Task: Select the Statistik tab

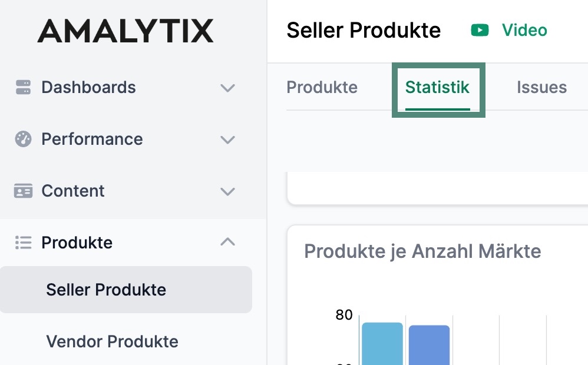Action: [x=437, y=88]
